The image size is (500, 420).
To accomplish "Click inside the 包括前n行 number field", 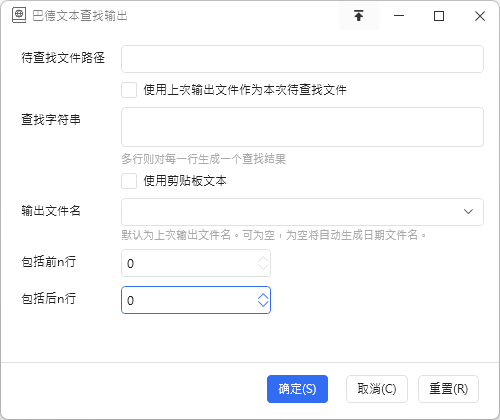I will pos(196,263).
